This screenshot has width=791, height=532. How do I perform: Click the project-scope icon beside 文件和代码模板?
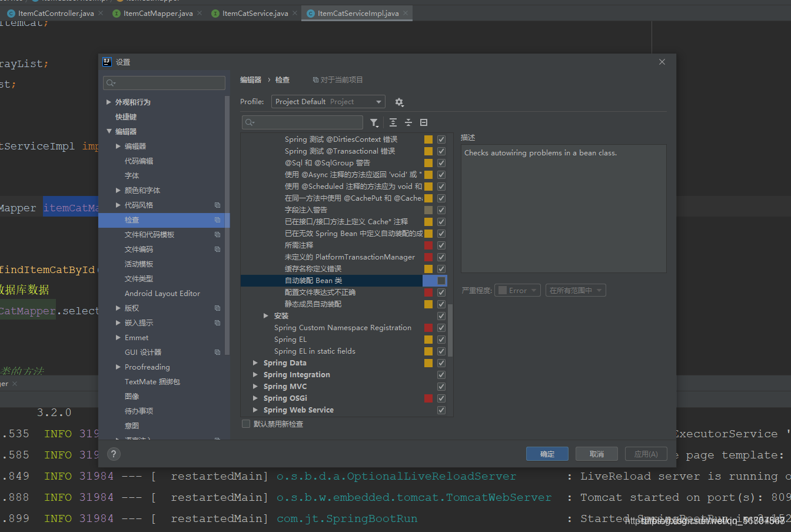pyautogui.click(x=217, y=235)
